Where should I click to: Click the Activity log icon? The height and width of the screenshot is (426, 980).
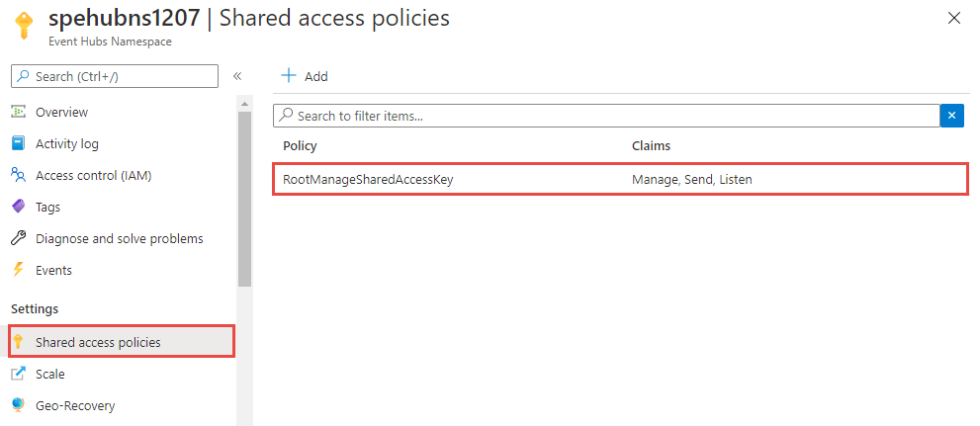tap(18, 143)
